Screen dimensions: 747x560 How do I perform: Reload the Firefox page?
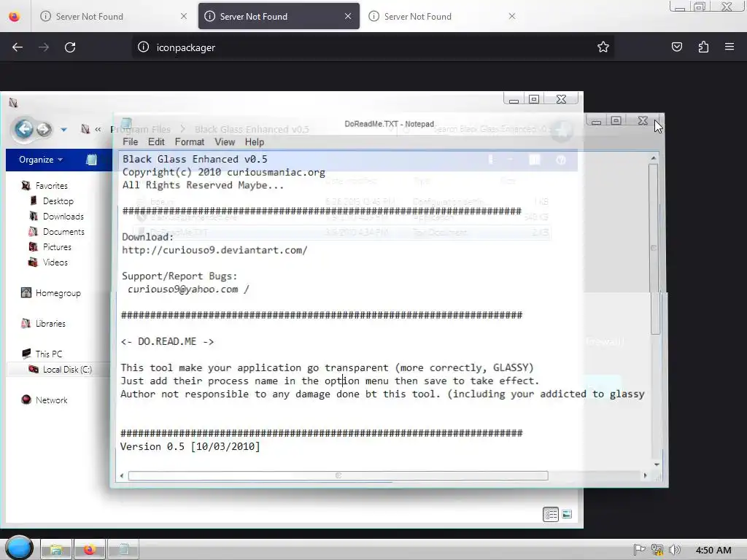pyautogui.click(x=70, y=47)
